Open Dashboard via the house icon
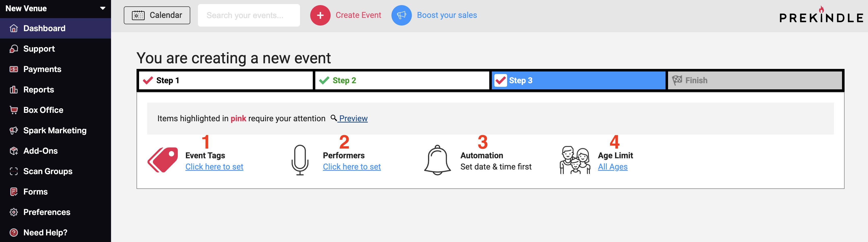This screenshot has width=868, height=242. (14, 28)
